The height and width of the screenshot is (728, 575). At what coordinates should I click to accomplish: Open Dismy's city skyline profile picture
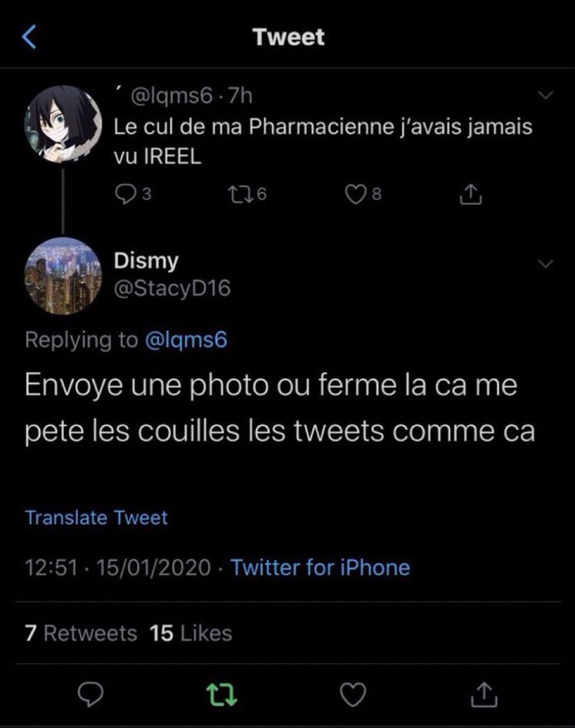[x=63, y=276]
